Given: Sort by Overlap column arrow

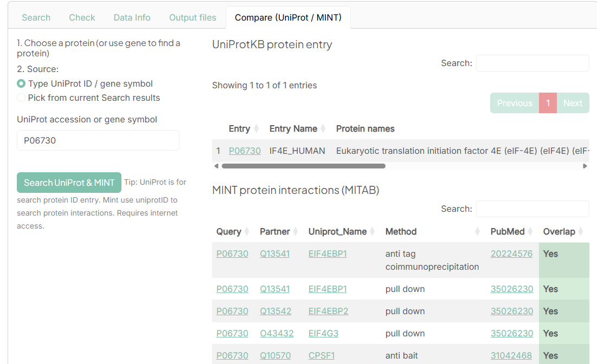Looking at the screenshot, I should click(580, 231).
